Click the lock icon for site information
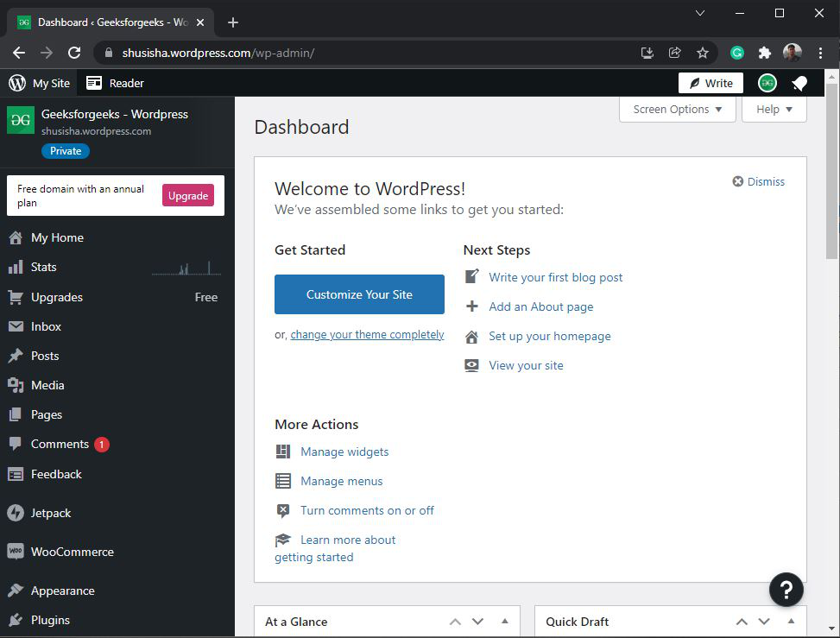This screenshot has width=840, height=638. 109,53
